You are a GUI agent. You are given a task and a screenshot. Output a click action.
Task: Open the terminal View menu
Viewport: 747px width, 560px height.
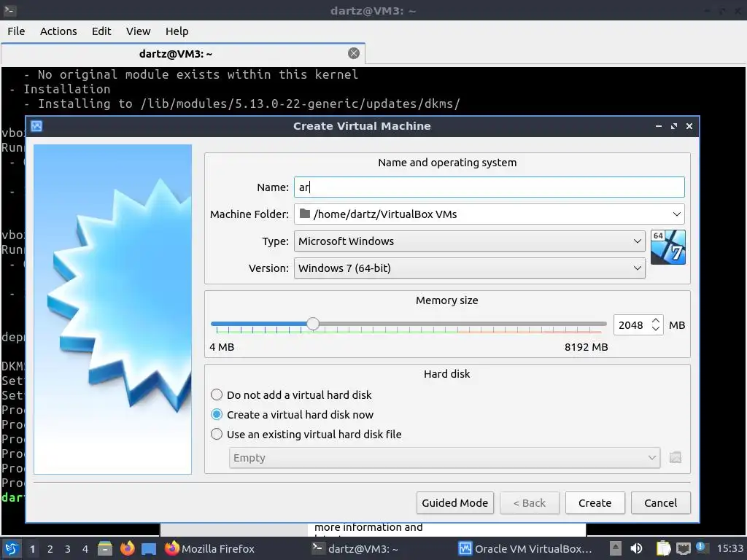pos(138,31)
